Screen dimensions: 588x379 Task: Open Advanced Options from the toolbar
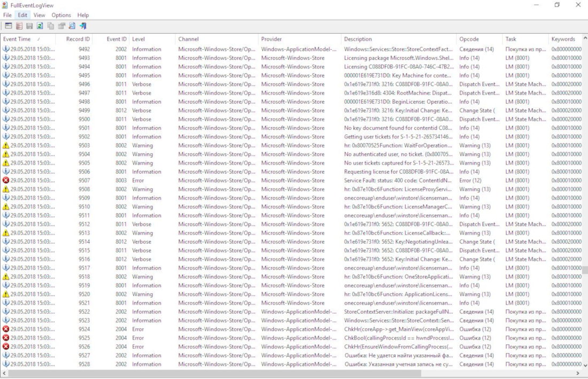(8, 26)
